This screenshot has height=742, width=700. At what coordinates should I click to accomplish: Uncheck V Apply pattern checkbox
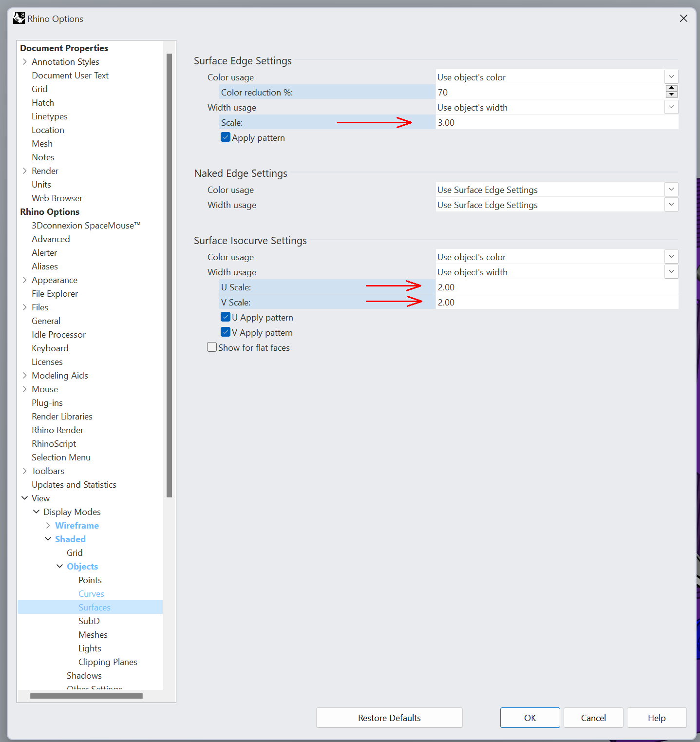click(226, 332)
